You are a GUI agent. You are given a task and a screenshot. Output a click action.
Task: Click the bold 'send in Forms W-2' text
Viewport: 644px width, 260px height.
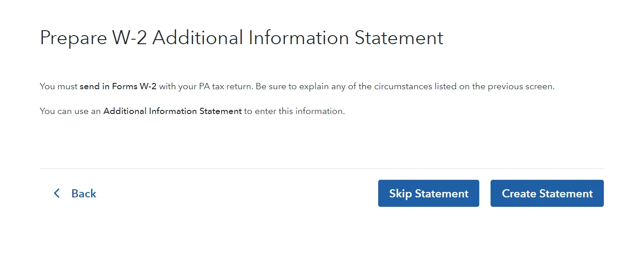pyautogui.click(x=118, y=87)
